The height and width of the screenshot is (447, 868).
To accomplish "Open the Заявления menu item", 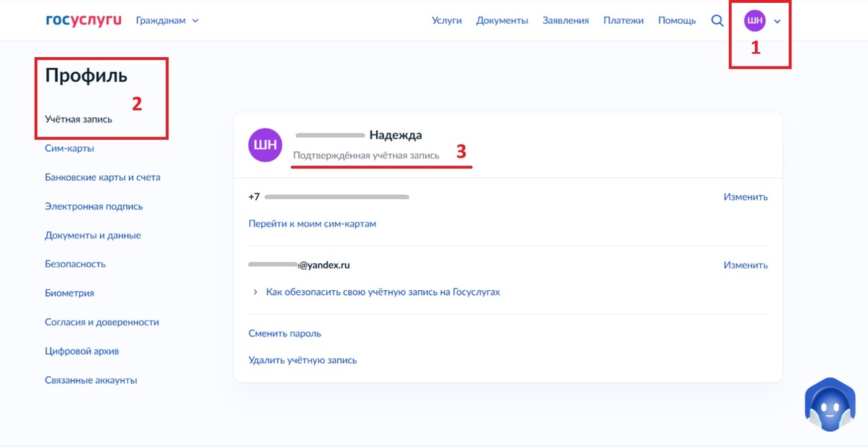I will [x=566, y=20].
